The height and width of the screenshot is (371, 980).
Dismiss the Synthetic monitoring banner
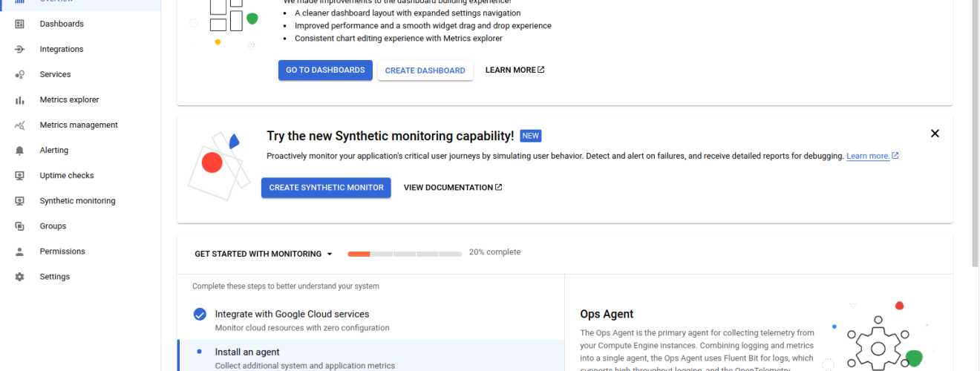(x=935, y=134)
